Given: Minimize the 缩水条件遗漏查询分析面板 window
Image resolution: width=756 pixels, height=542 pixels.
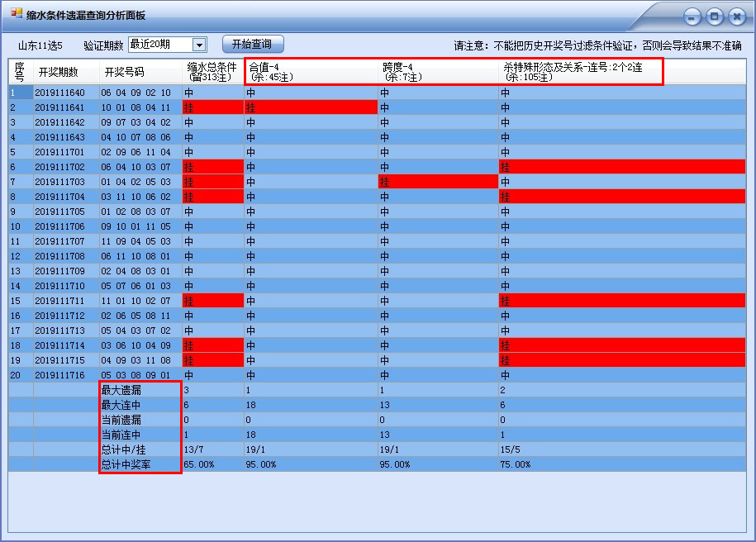Looking at the screenshot, I should (x=692, y=17).
